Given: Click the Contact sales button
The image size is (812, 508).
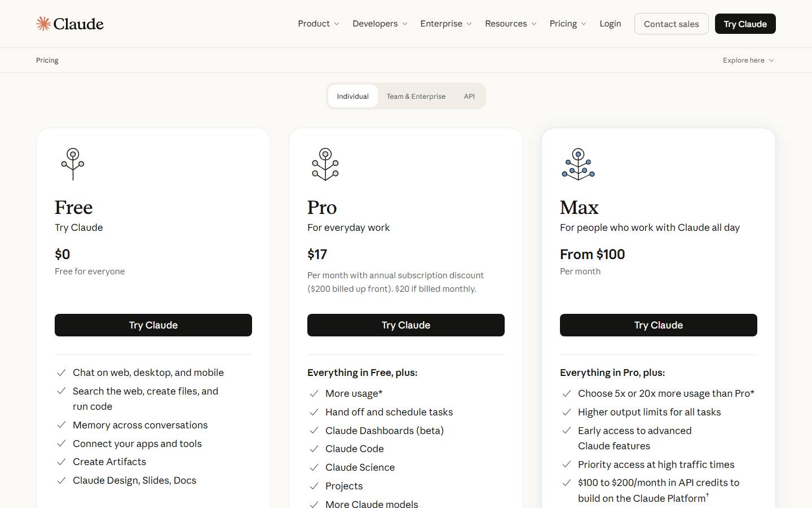Looking at the screenshot, I should 672,24.
